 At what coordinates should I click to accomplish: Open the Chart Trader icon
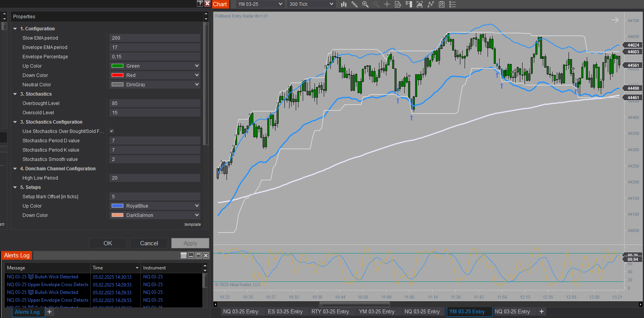409,4
